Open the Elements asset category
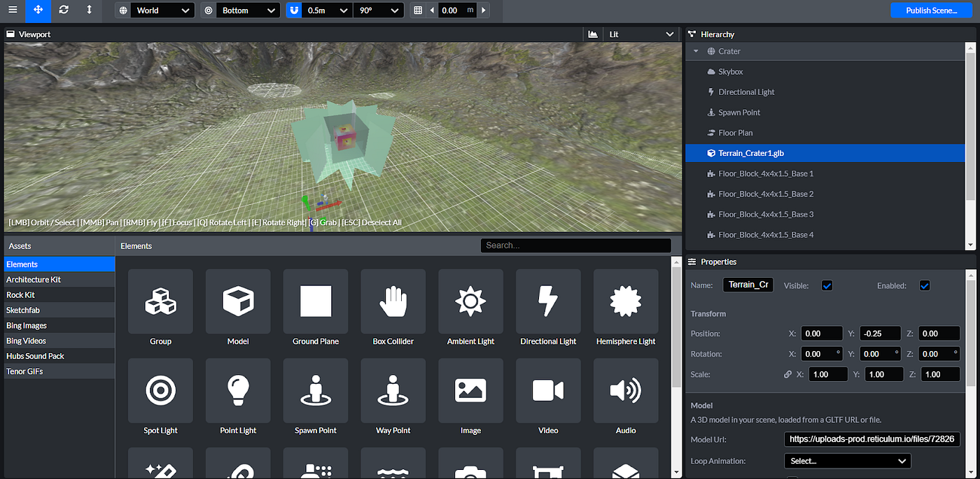 (59, 264)
